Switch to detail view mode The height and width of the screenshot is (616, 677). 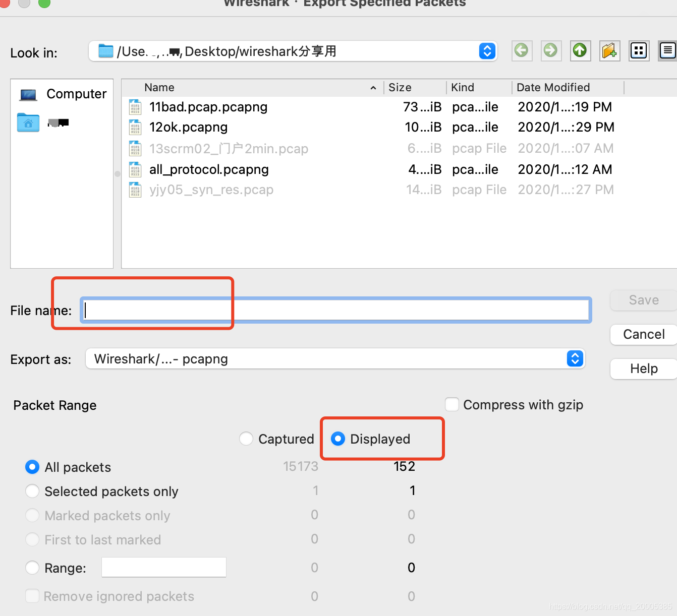click(x=667, y=50)
